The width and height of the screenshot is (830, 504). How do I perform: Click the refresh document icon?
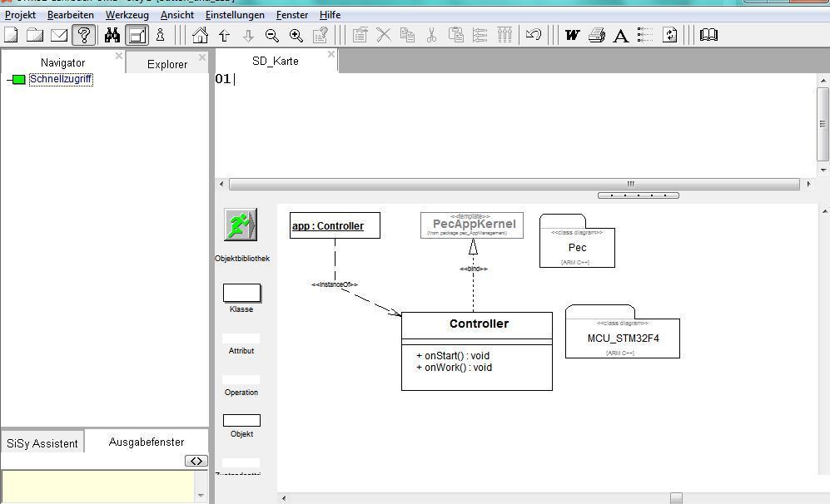(x=669, y=36)
